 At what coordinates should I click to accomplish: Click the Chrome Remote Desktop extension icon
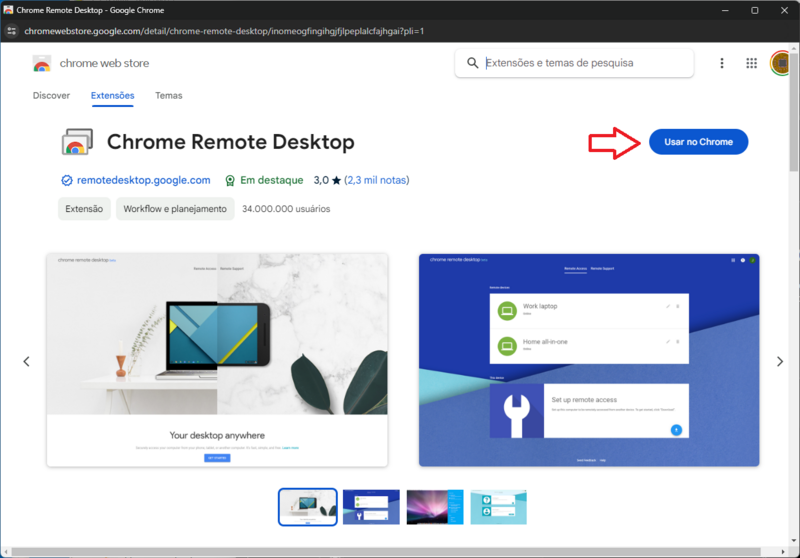coord(77,142)
